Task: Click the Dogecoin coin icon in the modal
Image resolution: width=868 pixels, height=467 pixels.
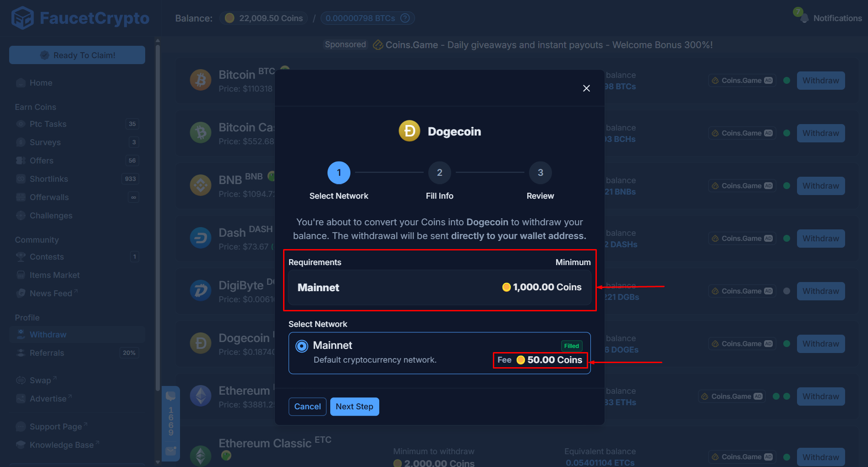Action: 409,130
